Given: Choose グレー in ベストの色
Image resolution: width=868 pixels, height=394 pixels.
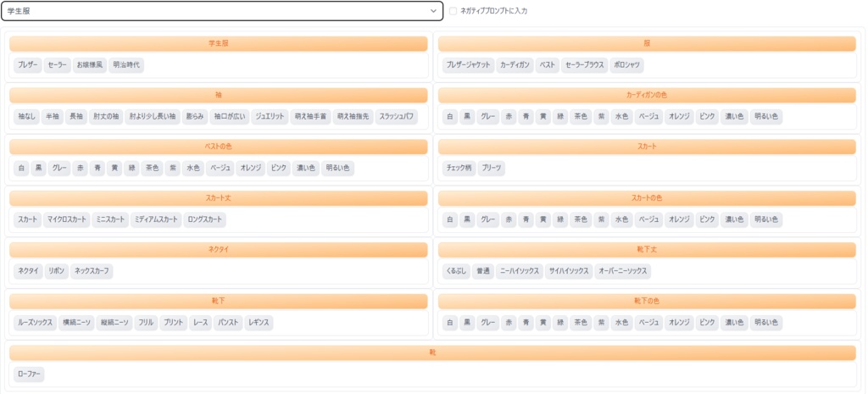Looking at the screenshot, I should (x=59, y=169).
